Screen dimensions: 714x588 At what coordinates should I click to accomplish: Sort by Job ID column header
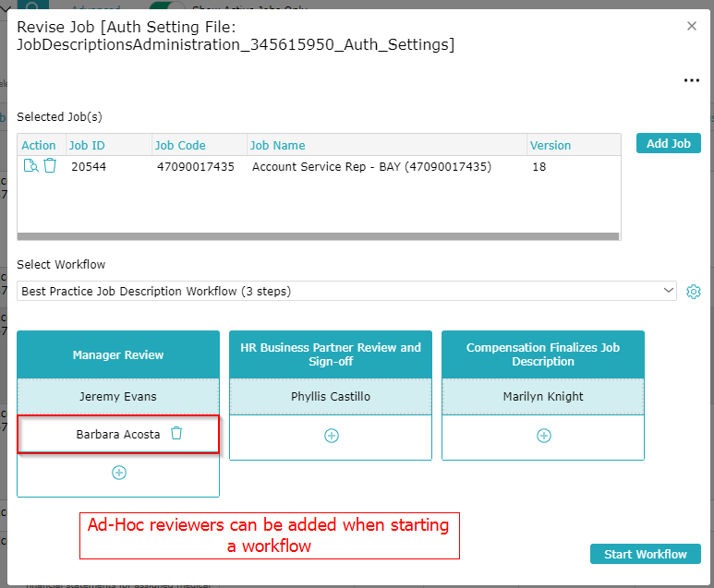(87, 145)
